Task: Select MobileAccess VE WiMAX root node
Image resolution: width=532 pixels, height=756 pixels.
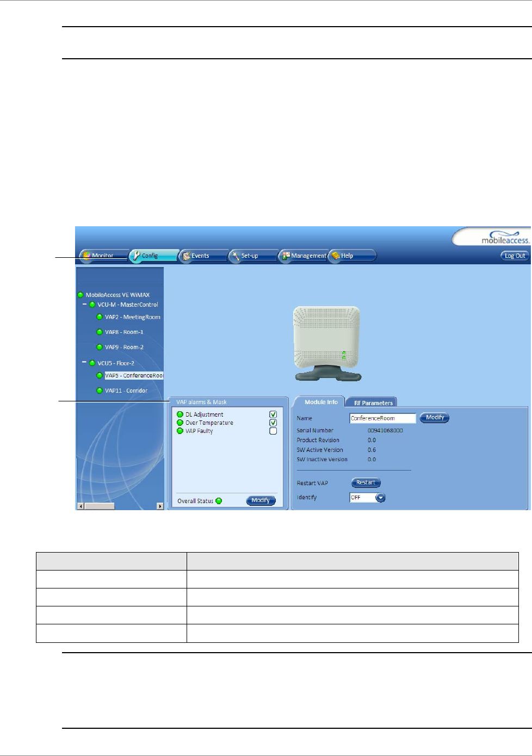Action: (x=117, y=295)
